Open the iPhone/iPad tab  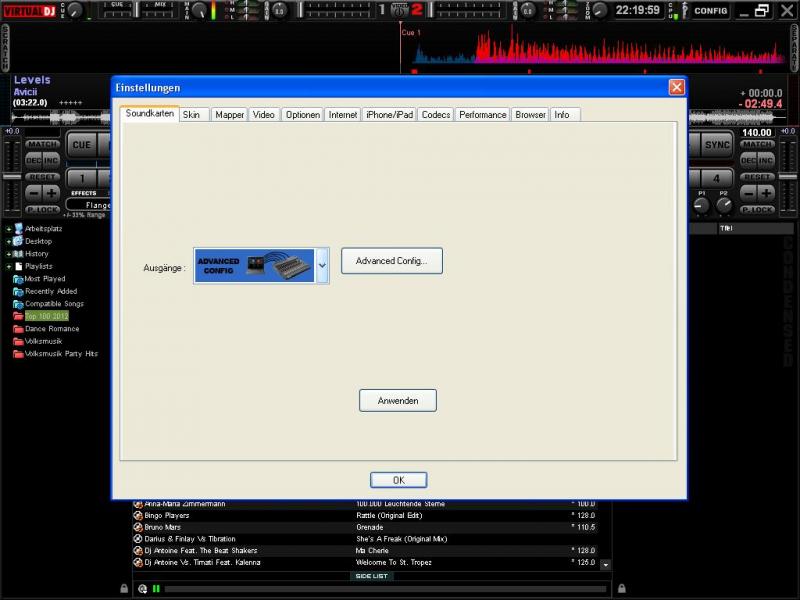point(389,115)
